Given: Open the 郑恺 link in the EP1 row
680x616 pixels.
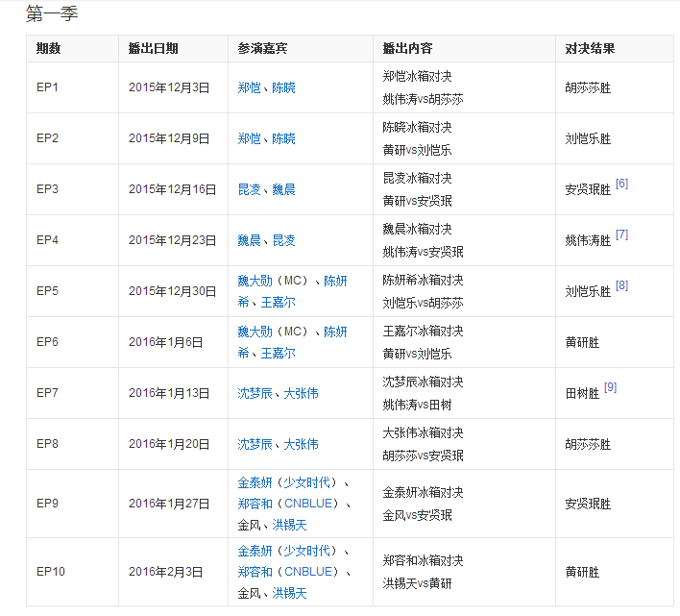Looking at the screenshot, I should pyautogui.click(x=249, y=87).
